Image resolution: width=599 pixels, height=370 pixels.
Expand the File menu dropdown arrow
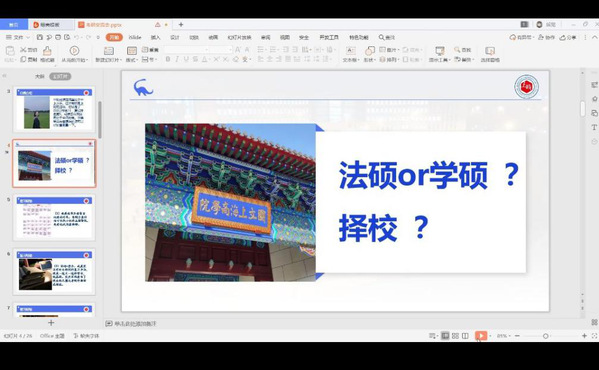point(28,37)
